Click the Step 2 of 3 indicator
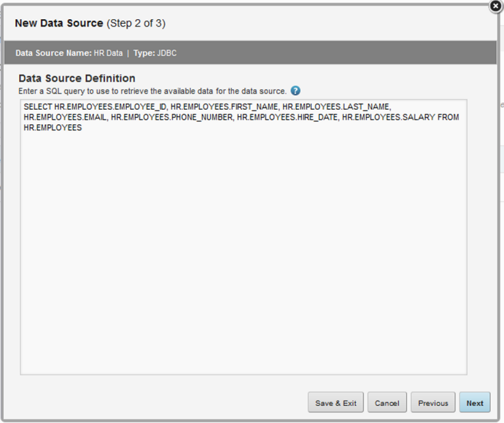Image resolution: width=504 pixels, height=423 pixels. [x=136, y=23]
